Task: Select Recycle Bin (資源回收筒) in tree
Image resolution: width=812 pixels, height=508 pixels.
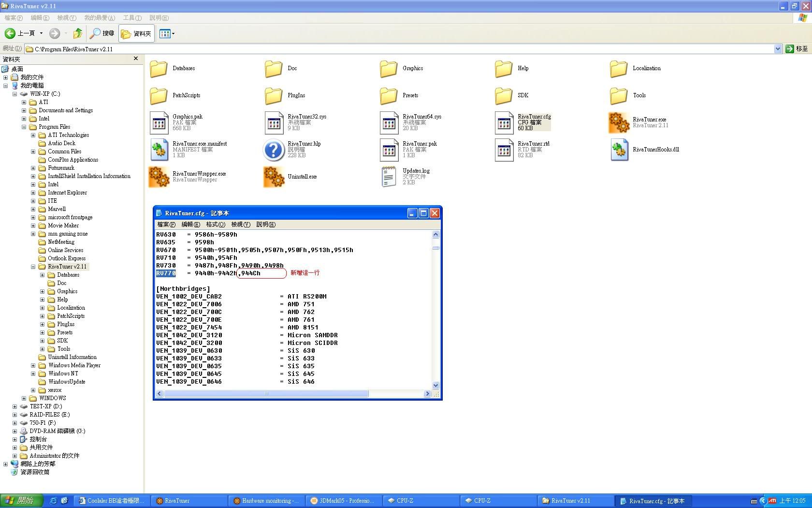Action: (x=35, y=472)
